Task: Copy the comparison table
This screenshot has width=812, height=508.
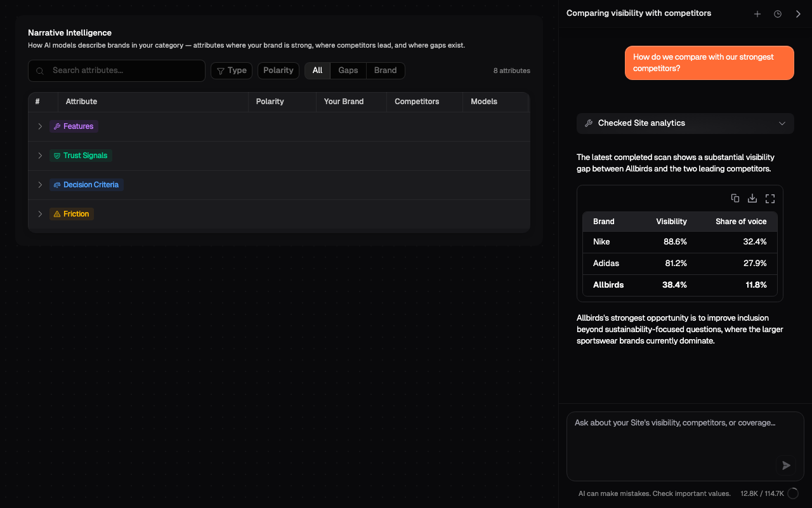Action: 735,198
